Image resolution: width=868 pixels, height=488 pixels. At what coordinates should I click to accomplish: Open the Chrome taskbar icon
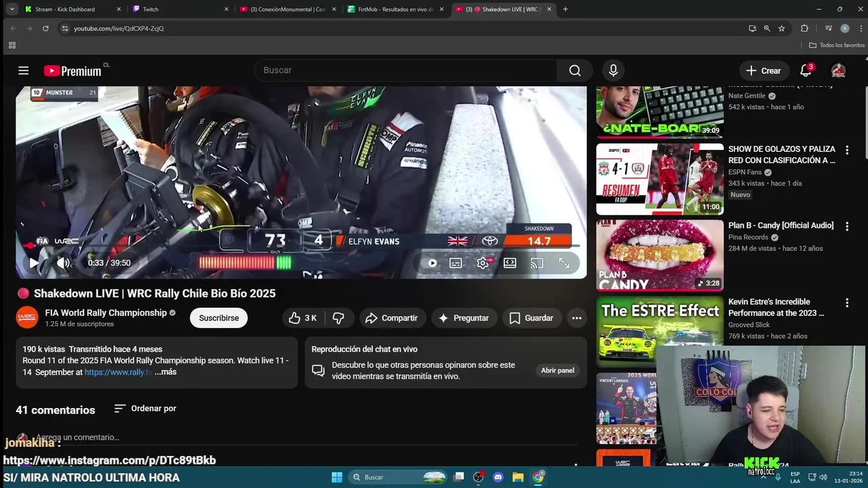point(538,477)
